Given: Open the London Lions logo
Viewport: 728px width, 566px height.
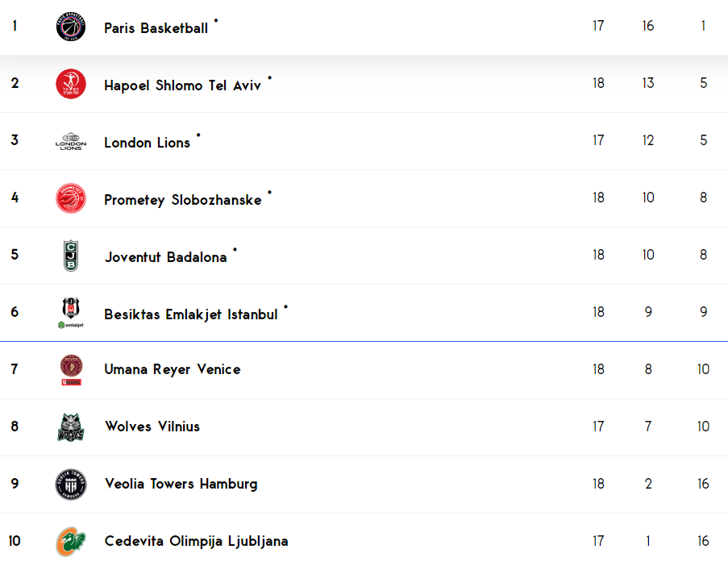Looking at the screenshot, I should [71, 141].
